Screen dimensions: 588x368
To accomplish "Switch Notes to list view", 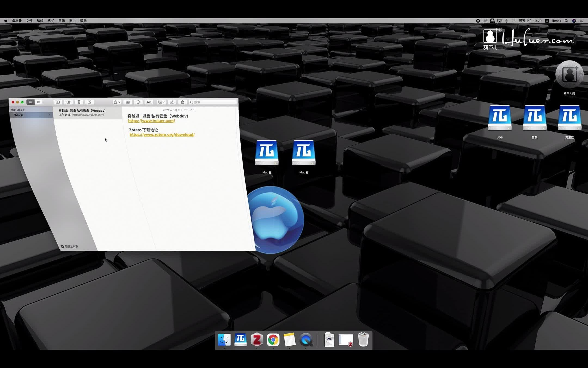I will 30,102.
